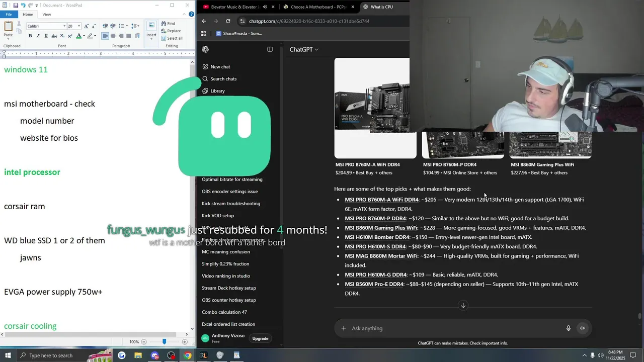Open the WordPad File menu

coord(9,15)
